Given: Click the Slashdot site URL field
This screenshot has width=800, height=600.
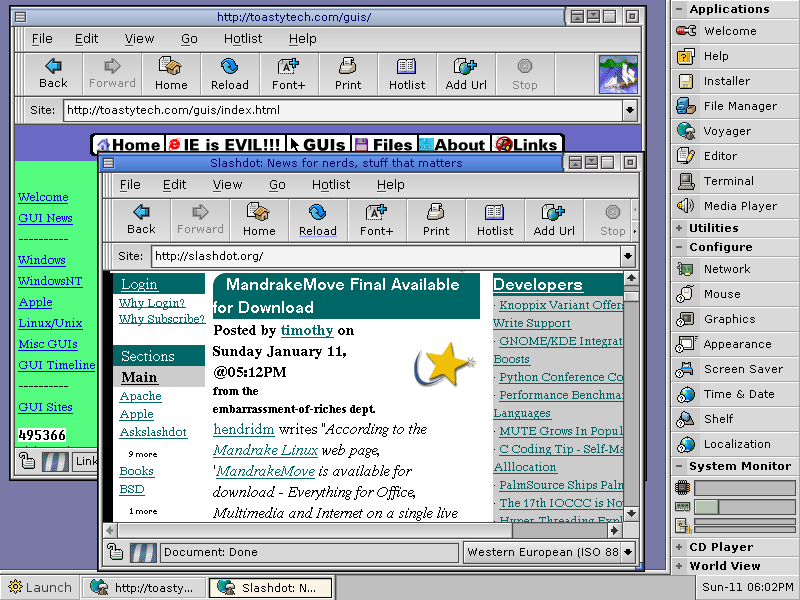Looking at the screenshot, I should click(386, 256).
